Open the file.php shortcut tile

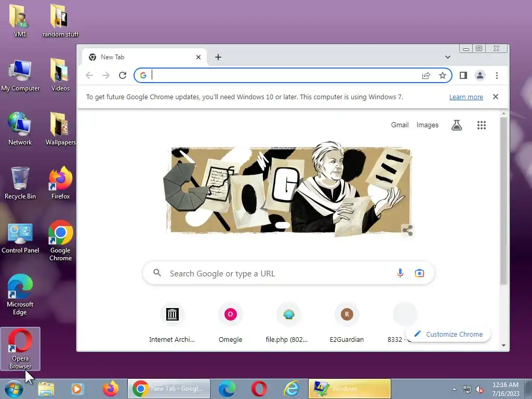(288, 322)
